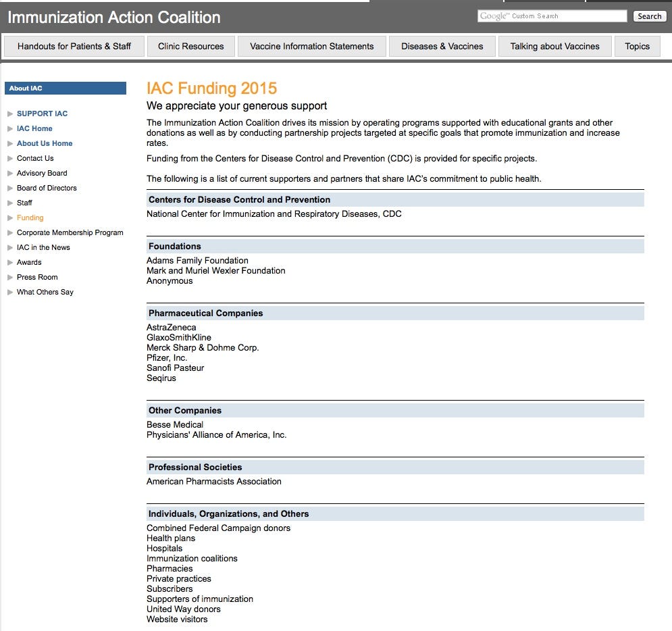Viewport: 672px width, 631px height.
Task: Click the Besse Medical entry
Action: click(175, 425)
